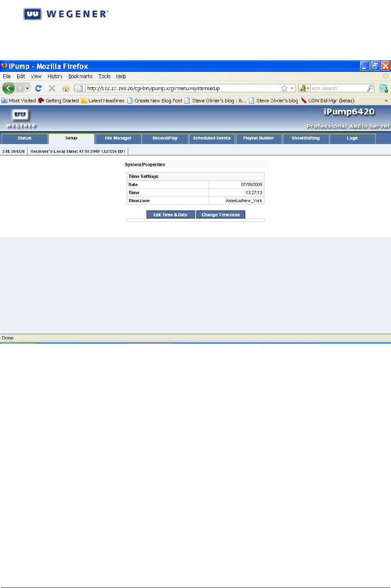Minimize the Firefox window

[365, 66]
